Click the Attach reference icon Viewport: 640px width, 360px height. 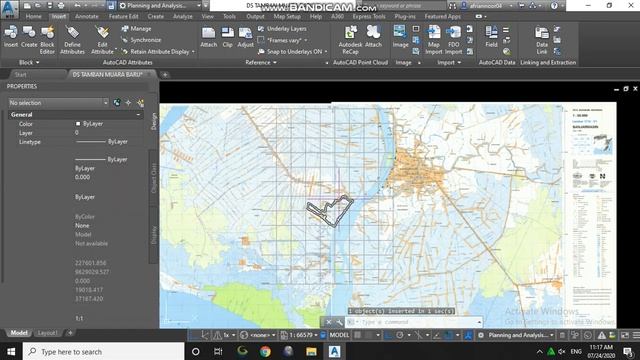click(x=209, y=33)
